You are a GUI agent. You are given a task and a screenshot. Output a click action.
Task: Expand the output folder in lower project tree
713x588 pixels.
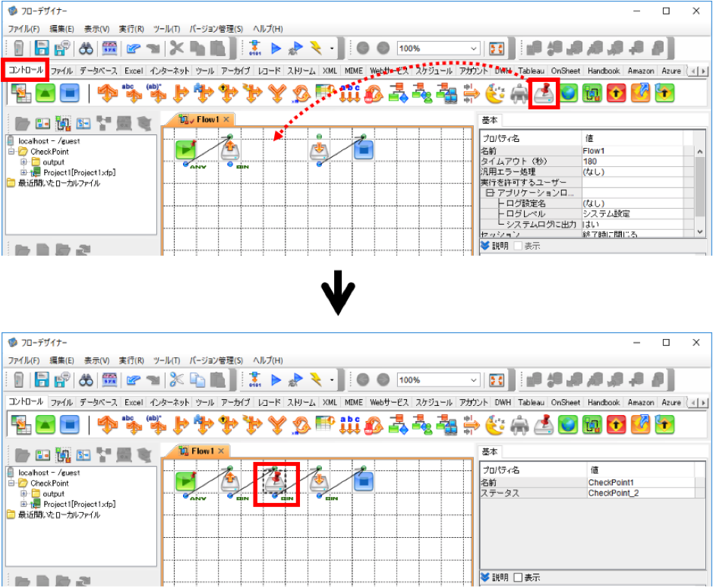click(x=24, y=493)
